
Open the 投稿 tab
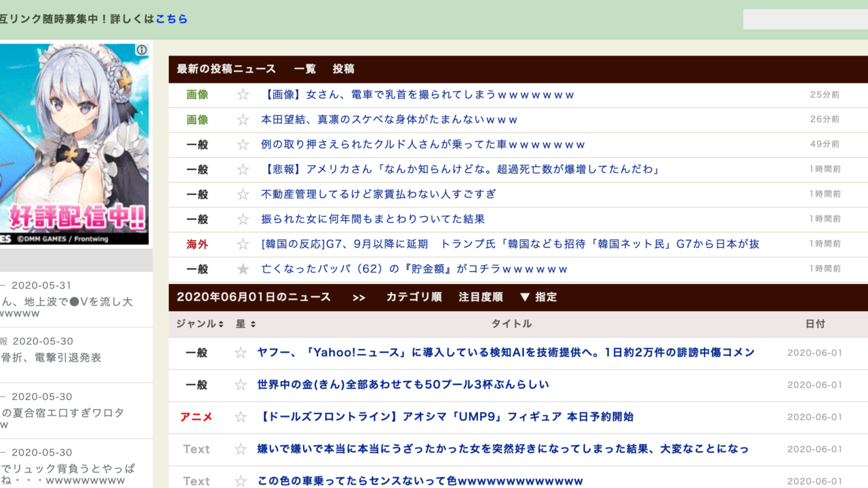343,69
